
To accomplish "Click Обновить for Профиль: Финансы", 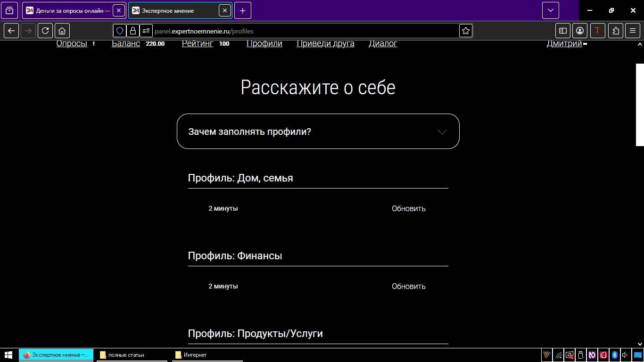I will [408, 286].
